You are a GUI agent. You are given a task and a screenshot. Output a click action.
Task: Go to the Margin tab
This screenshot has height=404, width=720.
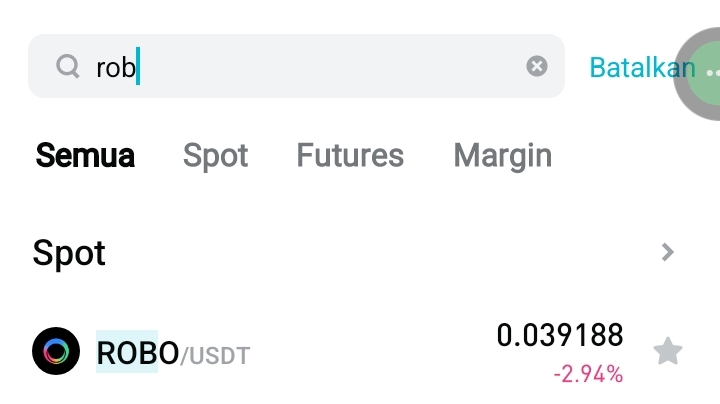click(x=502, y=155)
